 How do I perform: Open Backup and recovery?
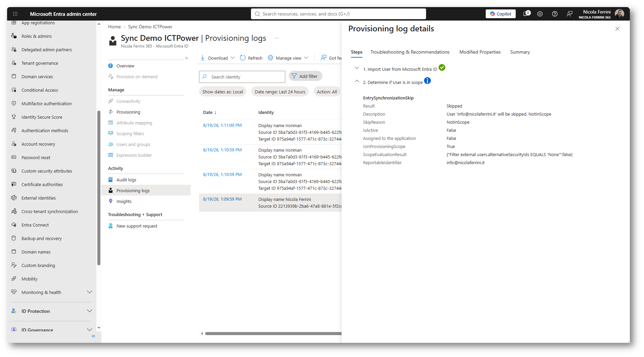(41, 238)
